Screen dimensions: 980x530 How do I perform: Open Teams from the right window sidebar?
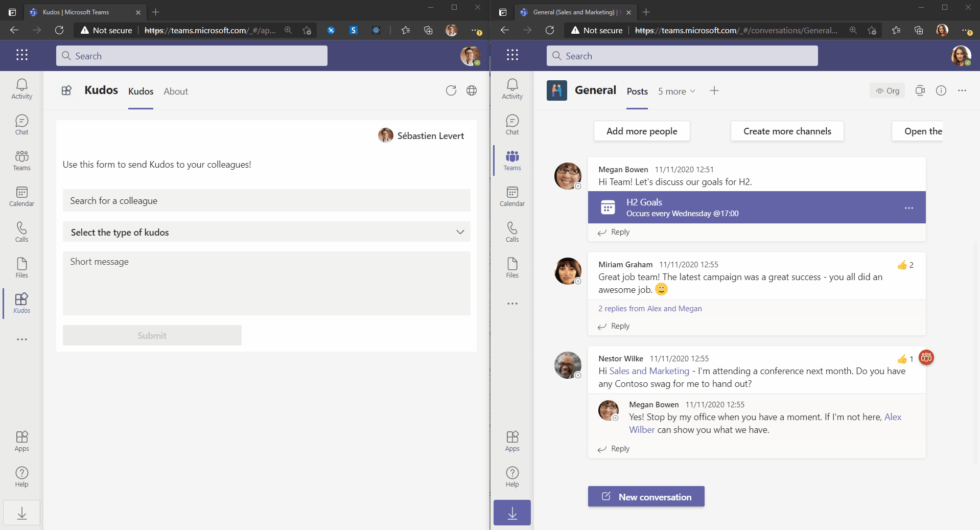511,159
